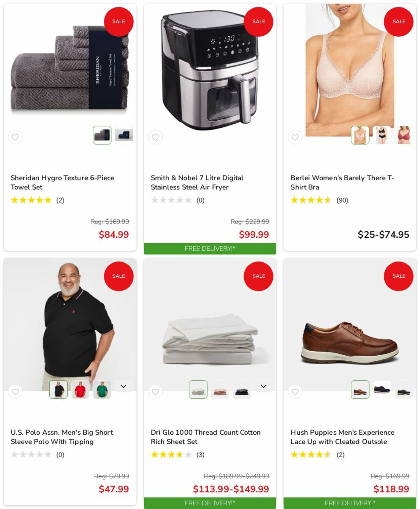Viewport: 420px width, 509px height.
Task: Heart the Dri Glo sheet set
Action: pyautogui.click(x=155, y=392)
